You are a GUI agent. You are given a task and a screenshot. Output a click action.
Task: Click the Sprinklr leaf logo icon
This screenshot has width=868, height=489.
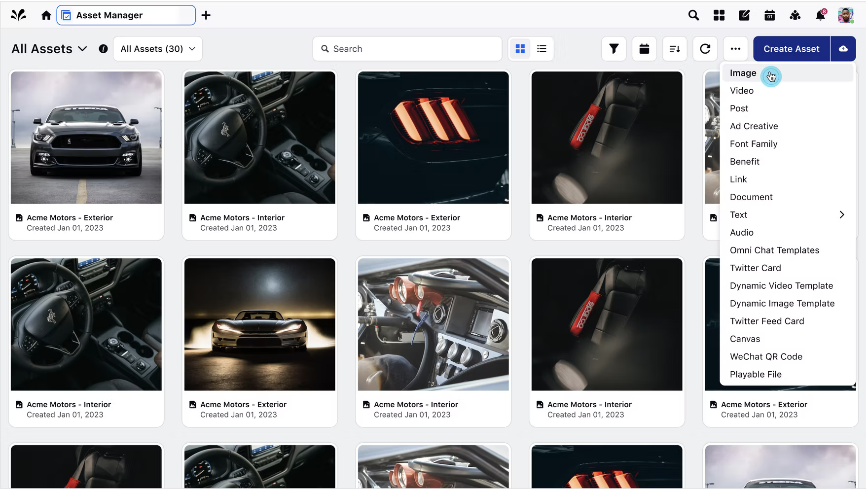[18, 15]
